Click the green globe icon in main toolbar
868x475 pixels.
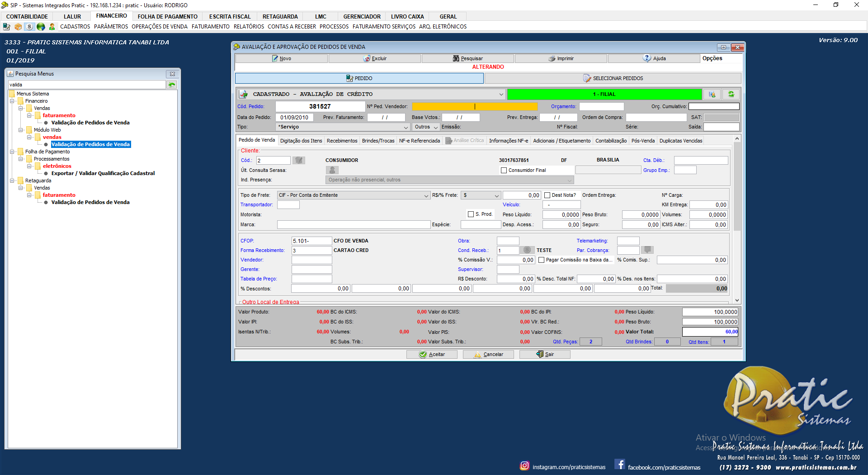41,27
